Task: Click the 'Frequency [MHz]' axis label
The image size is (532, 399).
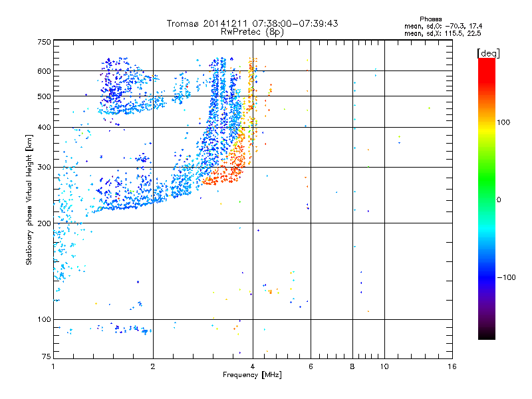Action: pos(252,375)
